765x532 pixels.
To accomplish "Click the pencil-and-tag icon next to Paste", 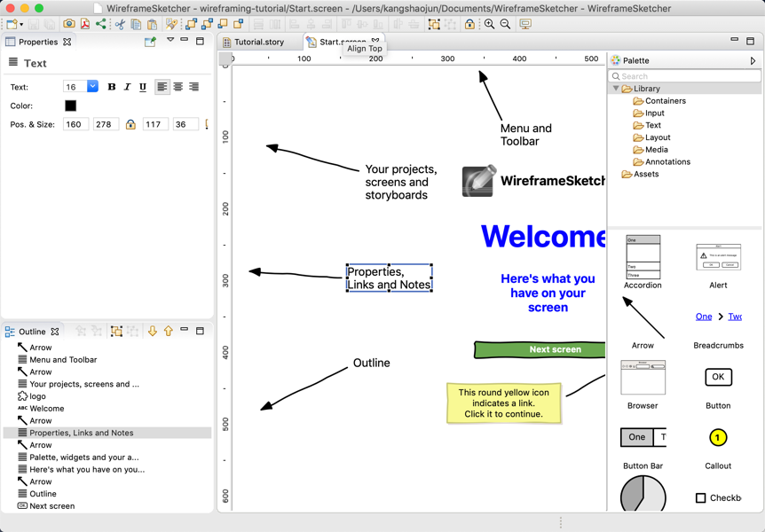I will (171, 24).
